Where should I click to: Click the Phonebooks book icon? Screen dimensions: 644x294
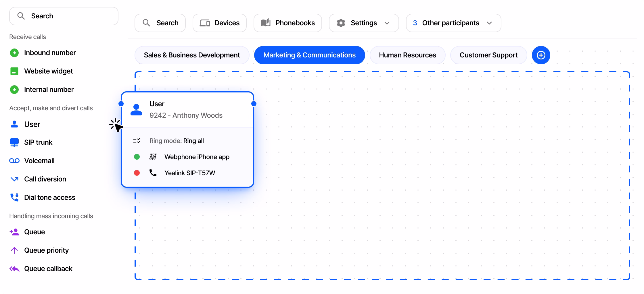point(266,23)
